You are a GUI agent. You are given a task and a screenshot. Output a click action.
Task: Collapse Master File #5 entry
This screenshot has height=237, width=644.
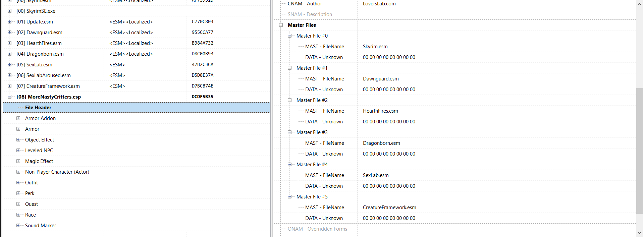coord(290,197)
